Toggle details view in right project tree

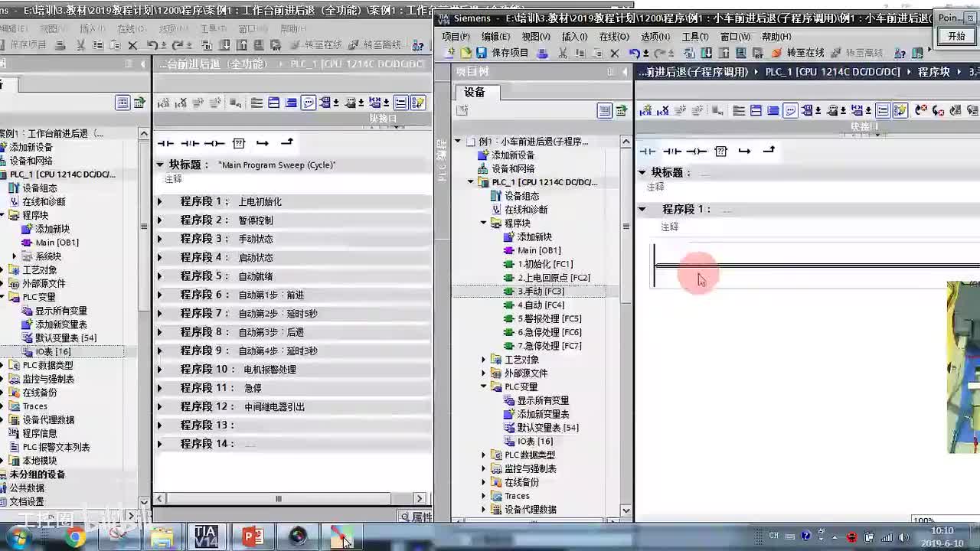[605, 110]
